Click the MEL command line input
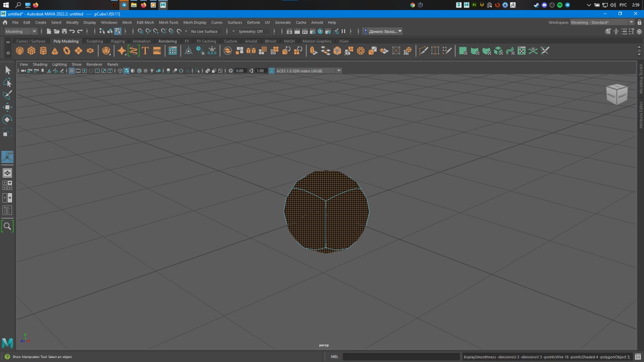 click(x=401, y=356)
